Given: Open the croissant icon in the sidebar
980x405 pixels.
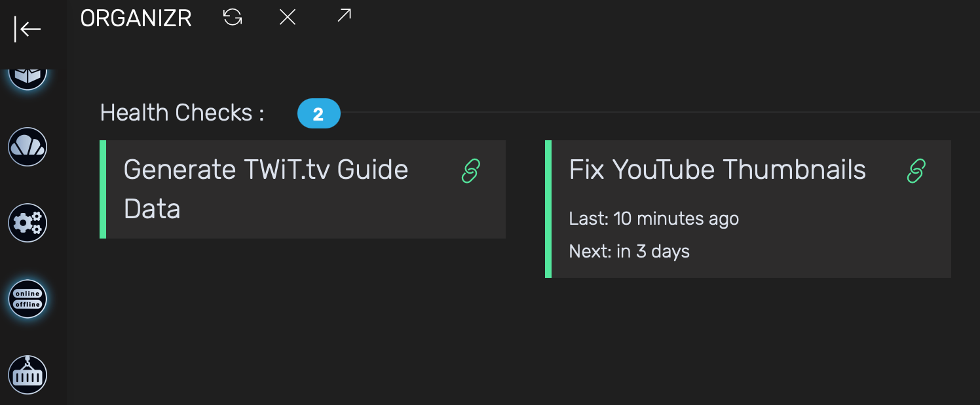Looking at the screenshot, I should click(28, 147).
